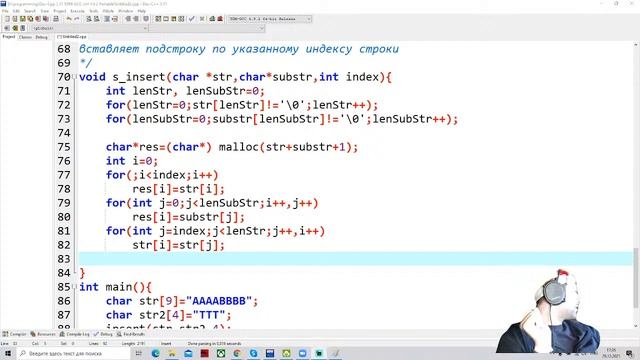Open the View menu
The height and width of the screenshot is (360, 640).
pyautogui.click(x=45, y=11)
